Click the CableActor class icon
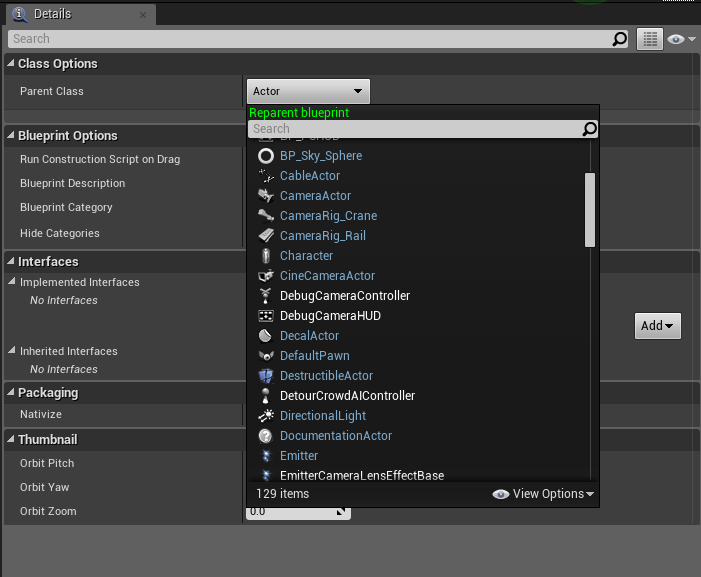Viewport: 701px width, 577px height. click(266, 176)
